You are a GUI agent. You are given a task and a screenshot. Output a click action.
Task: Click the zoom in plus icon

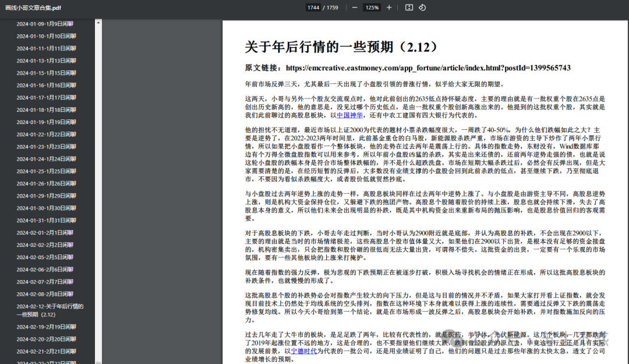(x=388, y=8)
